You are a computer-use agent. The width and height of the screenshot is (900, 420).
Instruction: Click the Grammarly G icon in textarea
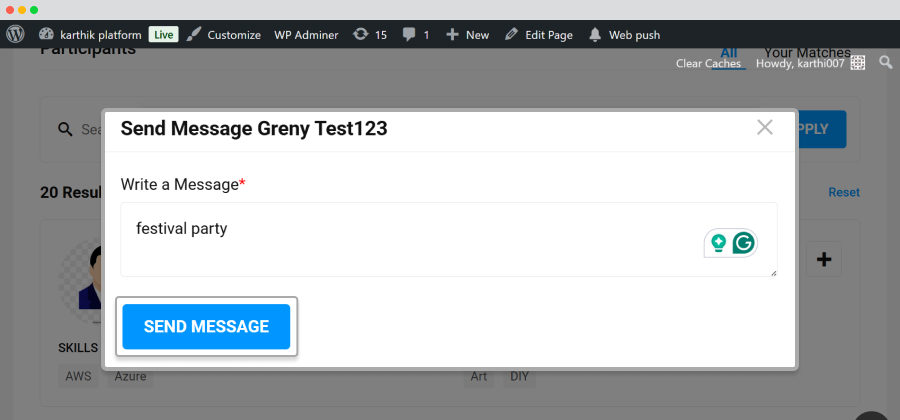[x=744, y=243]
